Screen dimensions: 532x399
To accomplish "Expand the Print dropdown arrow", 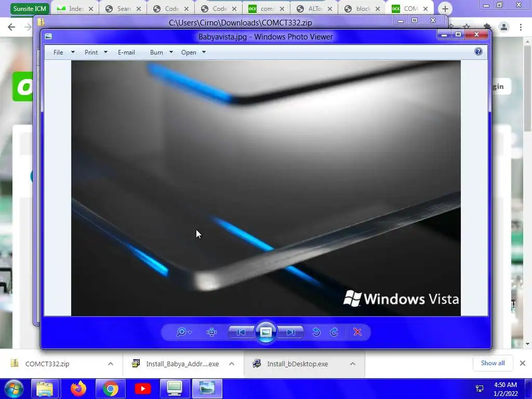I will click(x=105, y=52).
